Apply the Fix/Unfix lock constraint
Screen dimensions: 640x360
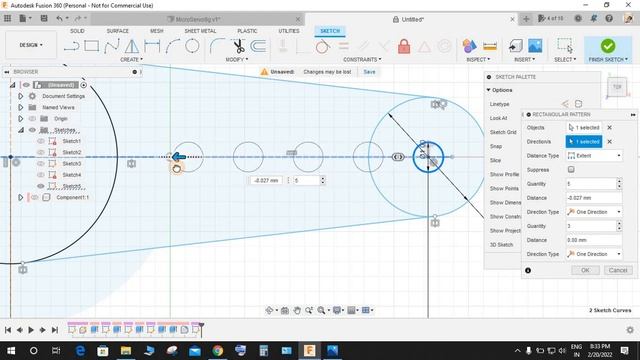tap(404, 46)
